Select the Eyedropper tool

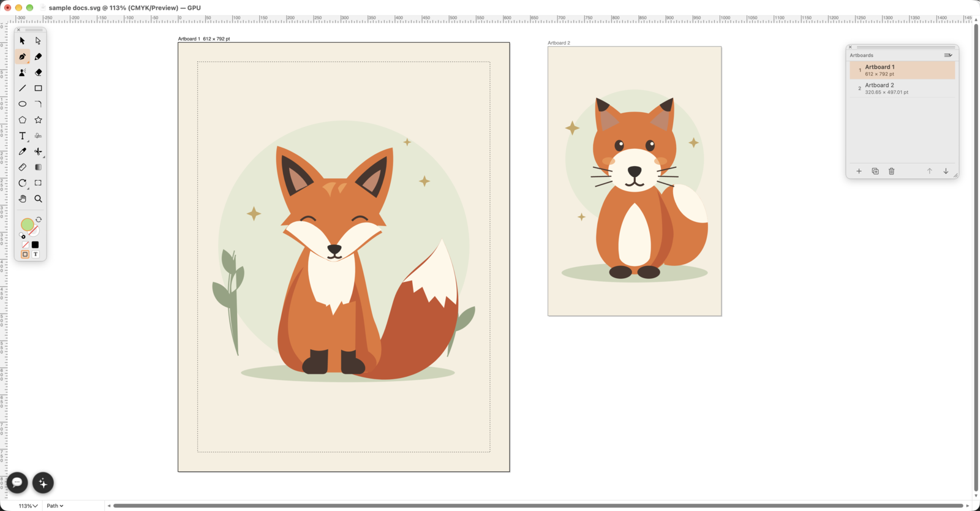pyautogui.click(x=23, y=151)
